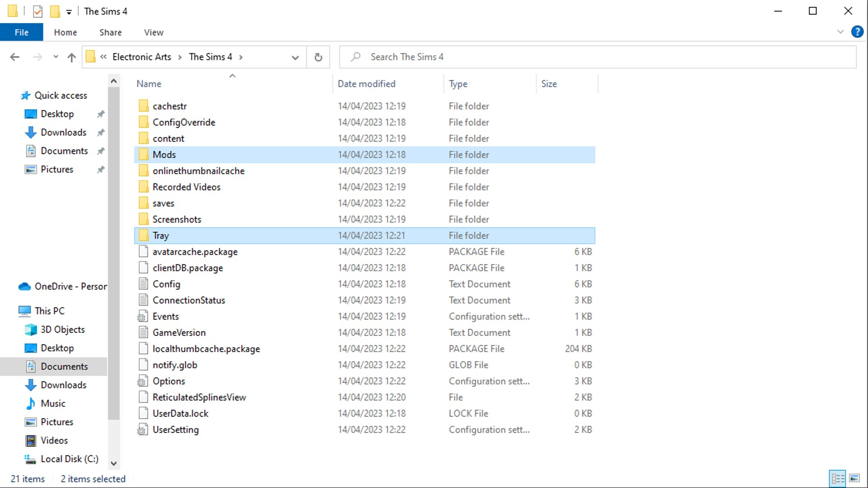Open the Help question mark icon
Image resolution: width=868 pixels, height=488 pixels.
(x=857, y=32)
